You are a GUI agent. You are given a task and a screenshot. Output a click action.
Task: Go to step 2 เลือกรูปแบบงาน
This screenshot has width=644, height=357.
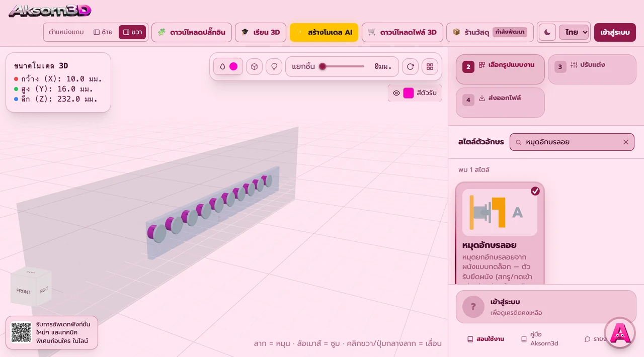coord(500,69)
